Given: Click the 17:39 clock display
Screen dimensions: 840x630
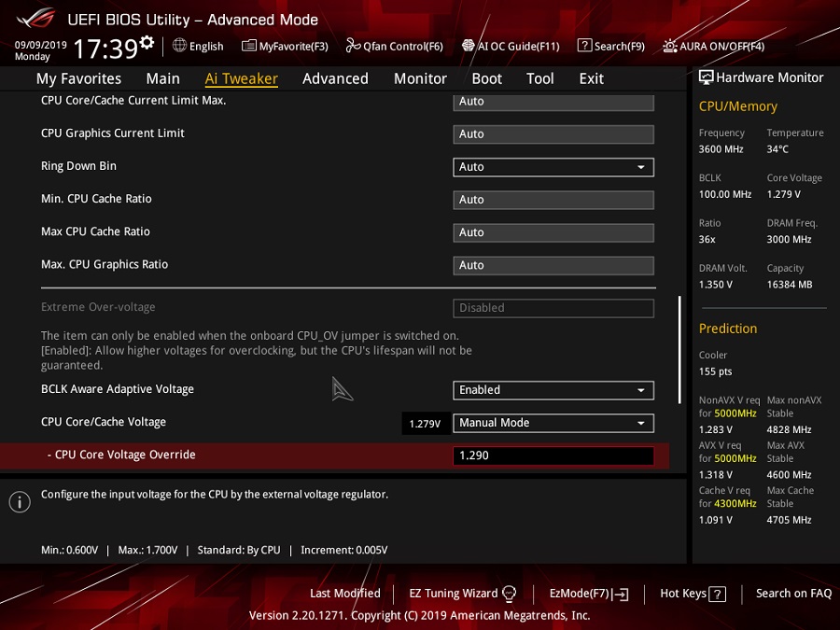Looking at the screenshot, I should coord(105,49).
